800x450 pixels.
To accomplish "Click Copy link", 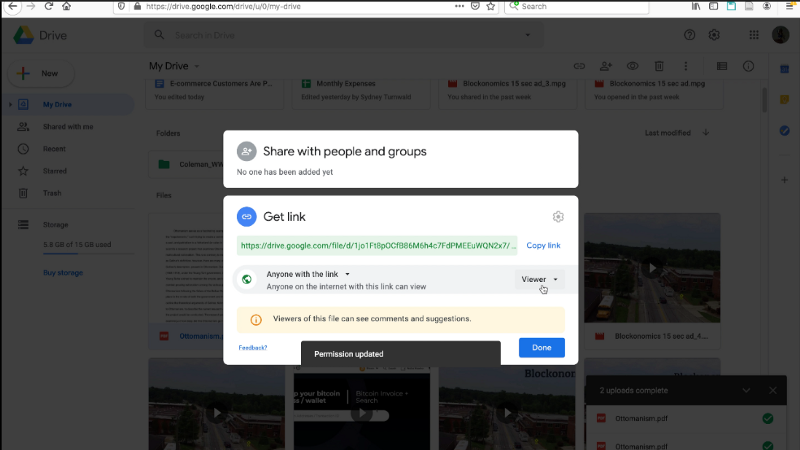I will (x=543, y=245).
